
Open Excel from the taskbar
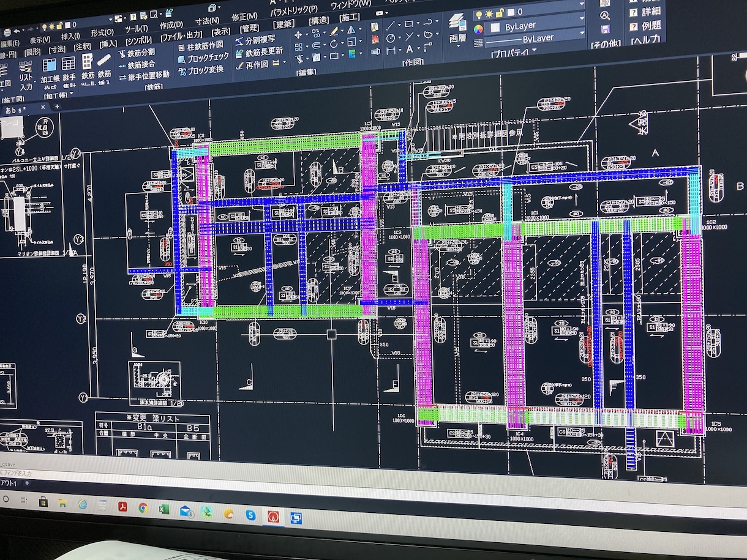(x=163, y=509)
